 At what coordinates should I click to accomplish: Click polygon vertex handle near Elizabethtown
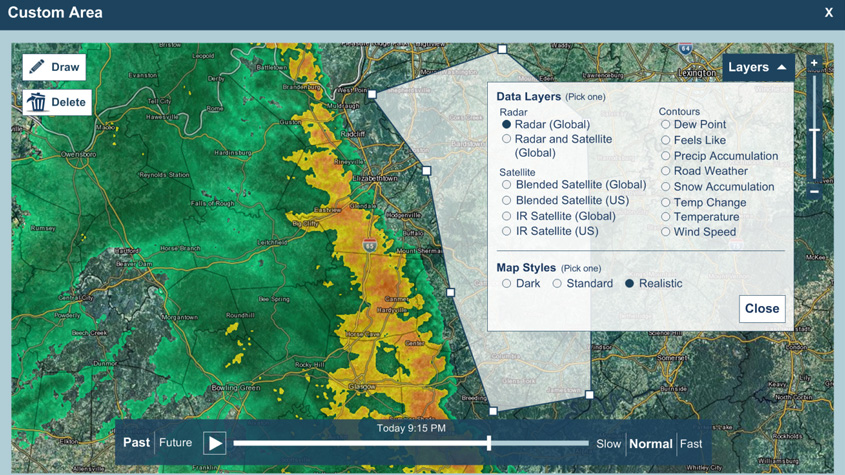(427, 171)
